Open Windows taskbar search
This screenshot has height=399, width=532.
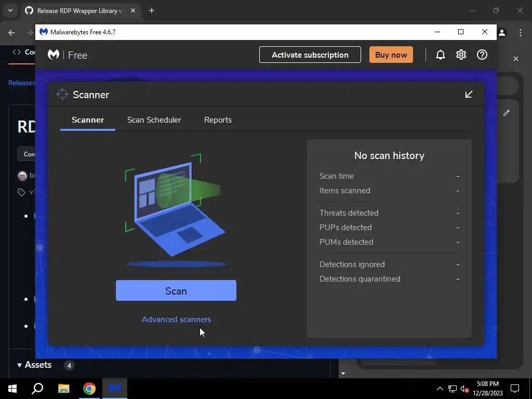click(x=37, y=389)
